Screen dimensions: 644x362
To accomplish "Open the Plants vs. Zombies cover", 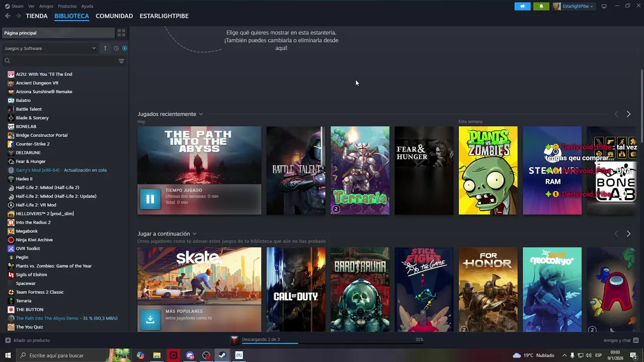I will click(x=488, y=170).
